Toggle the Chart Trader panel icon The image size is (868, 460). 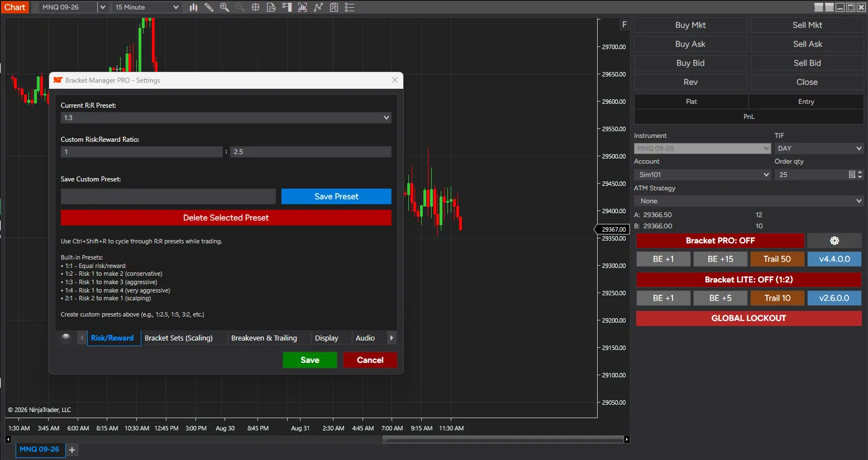(x=287, y=7)
